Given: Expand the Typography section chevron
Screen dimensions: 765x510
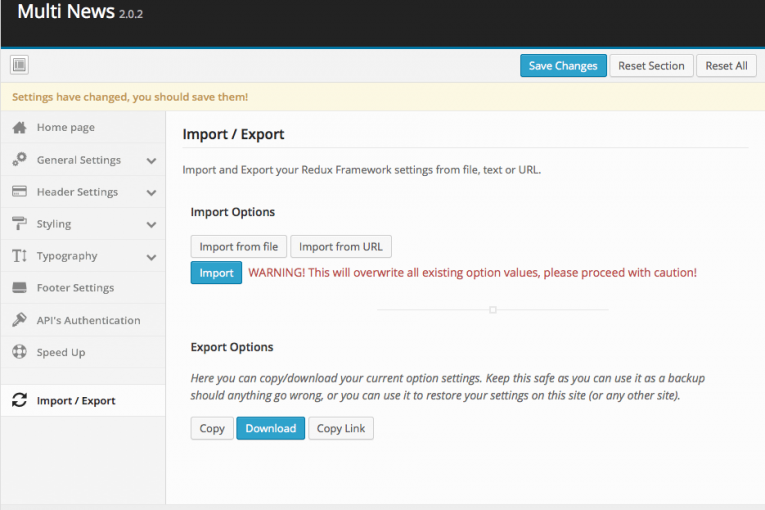Looking at the screenshot, I should [x=152, y=257].
